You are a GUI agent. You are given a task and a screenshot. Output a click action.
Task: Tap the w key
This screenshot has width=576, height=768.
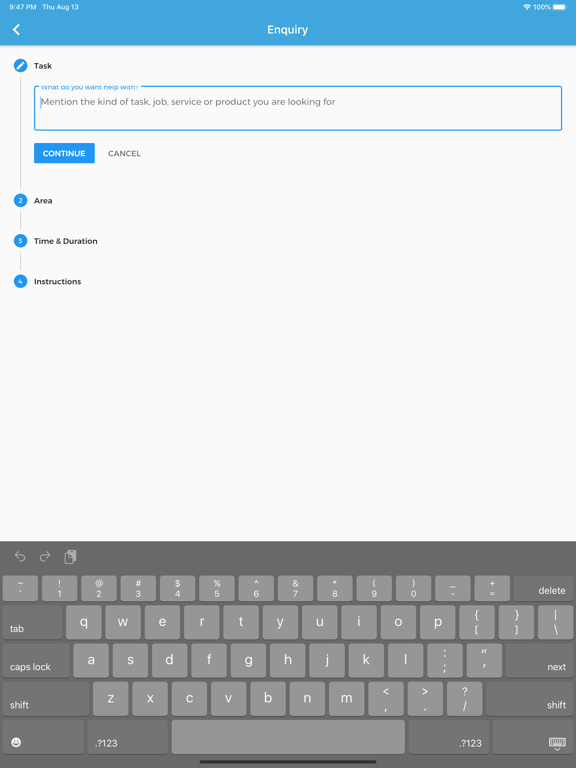click(123, 622)
